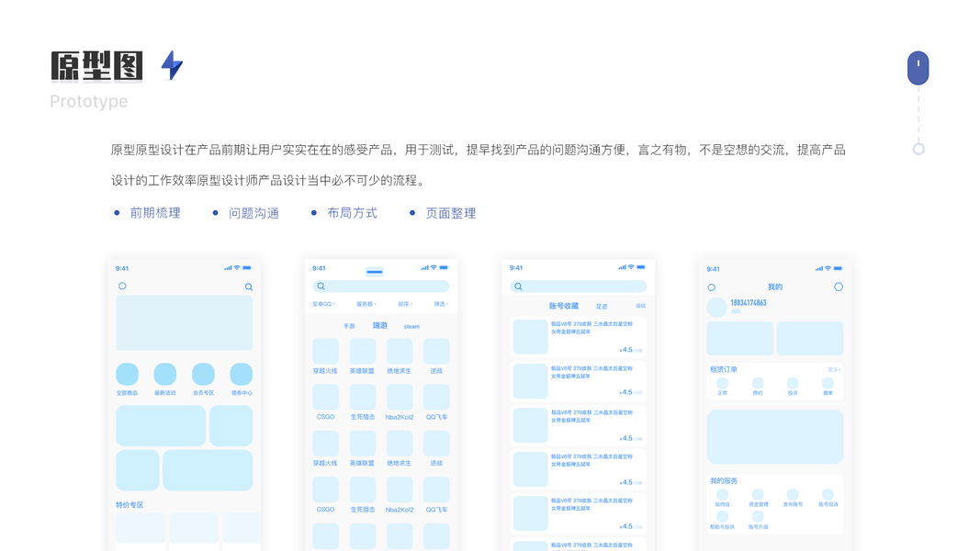Viewport: 980px width, 551px height.
Task: Open the hexagon settings icon beside 我的
Action: pos(839,287)
